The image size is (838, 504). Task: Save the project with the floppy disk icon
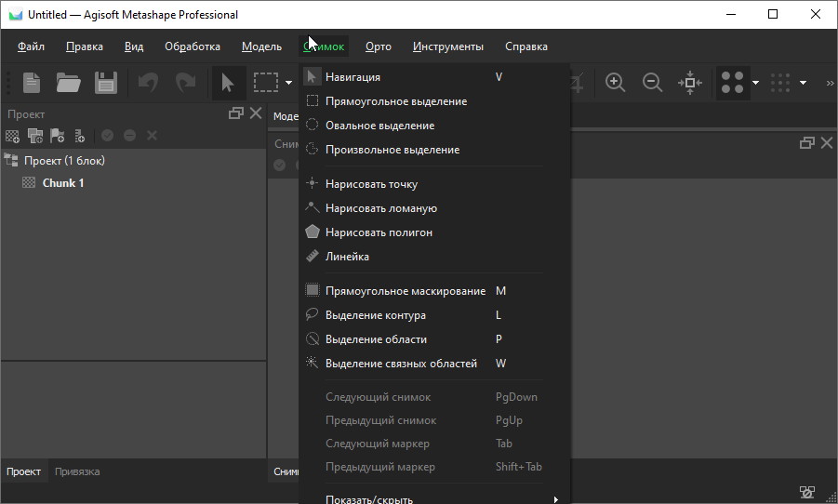(105, 83)
